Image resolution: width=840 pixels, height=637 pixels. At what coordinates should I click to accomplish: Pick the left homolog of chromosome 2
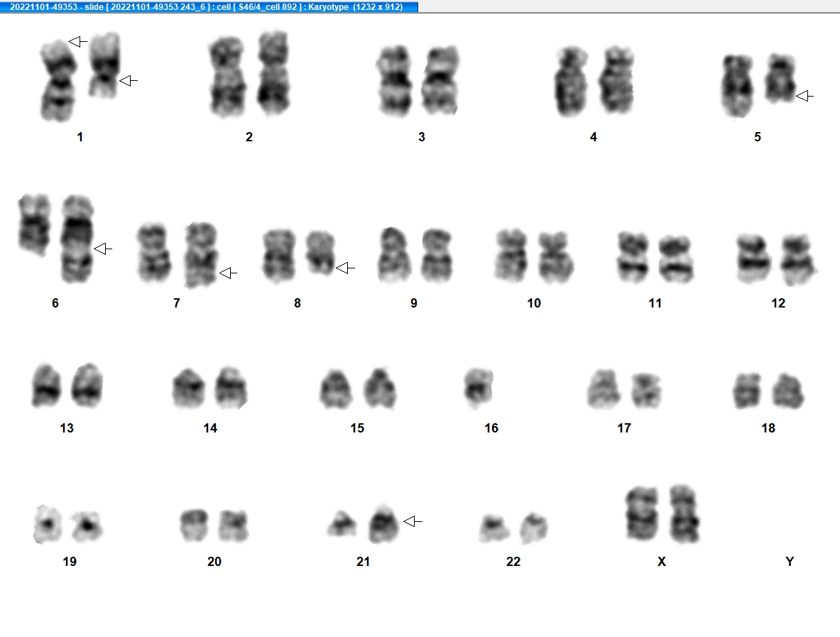click(228, 77)
